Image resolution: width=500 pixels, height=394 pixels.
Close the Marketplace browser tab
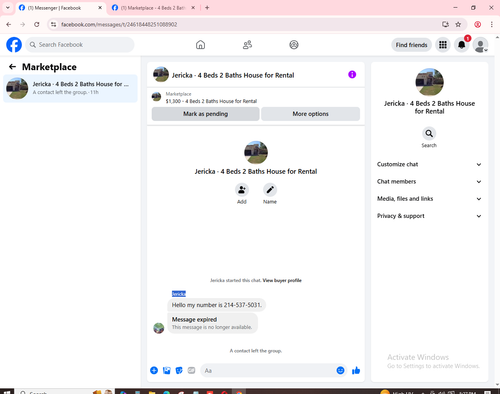(x=193, y=8)
